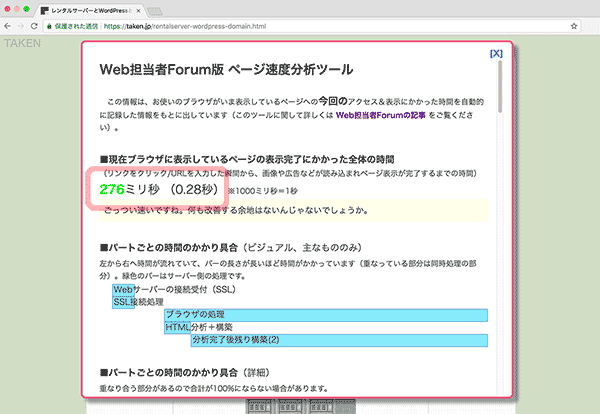This screenshot has width=600, height=414.
Task: Click the heading Web担当者Forum版 ページ速度分析ツール
Action: (226, 69)
